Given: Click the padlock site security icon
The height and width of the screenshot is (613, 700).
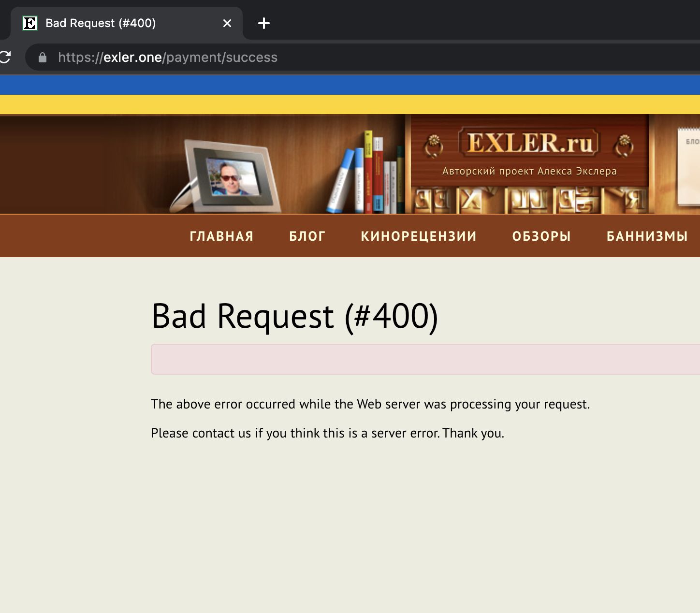Looking at the screenshot, I should 43,58.
